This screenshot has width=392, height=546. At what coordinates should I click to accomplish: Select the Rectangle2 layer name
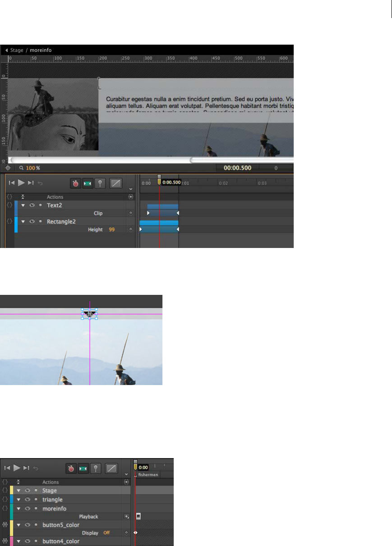(x=62, y=221)
